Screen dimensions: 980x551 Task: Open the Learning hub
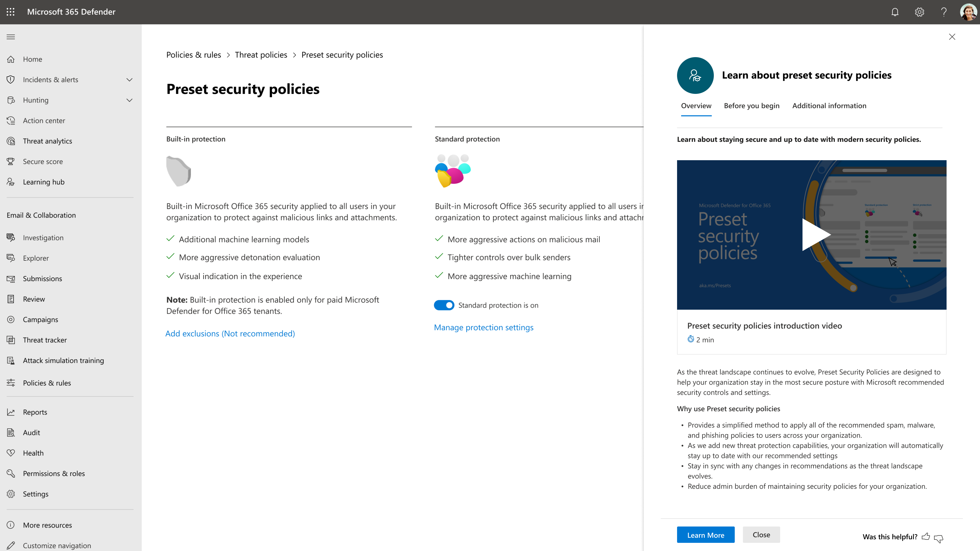tap(43, 182)
